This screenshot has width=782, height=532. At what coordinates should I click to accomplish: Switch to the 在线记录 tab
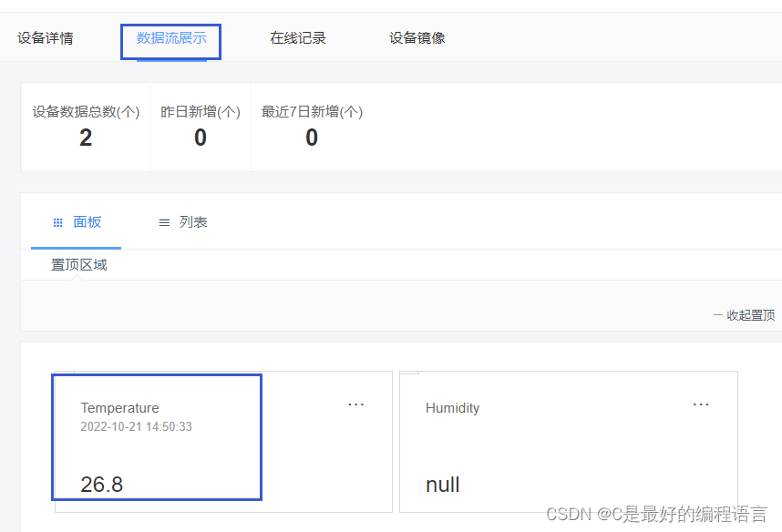pyautogui.click(x=298, y=38)
